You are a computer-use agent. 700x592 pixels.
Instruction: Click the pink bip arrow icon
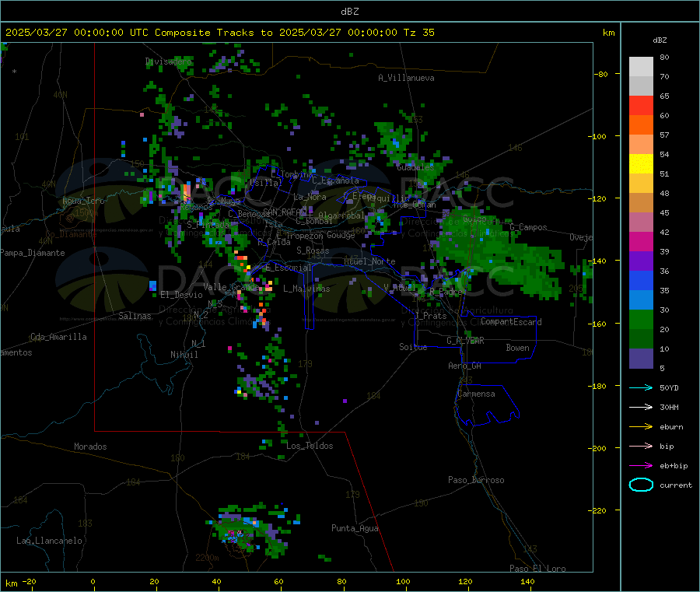(641, 446)
